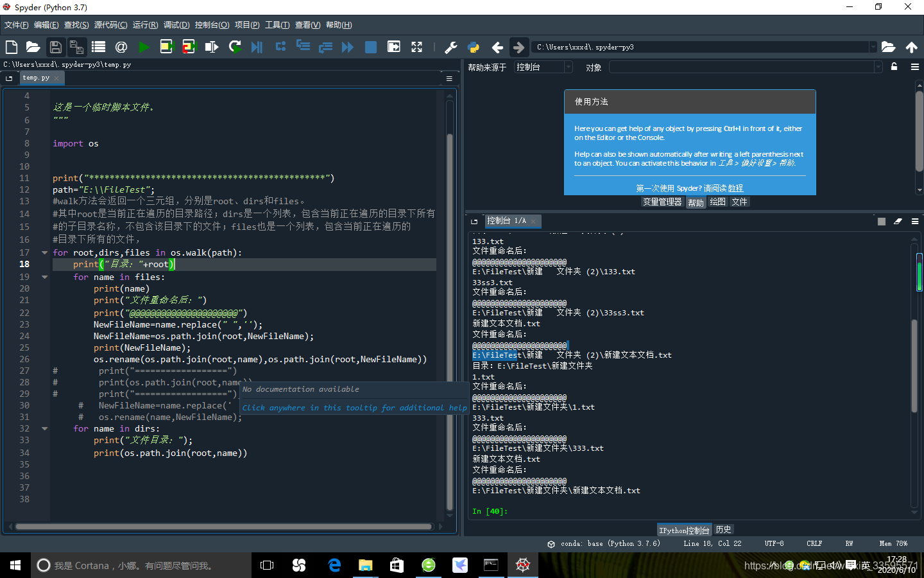Expand the 对象 object combo box dropdown
Viewport: 924px width, 578px height.
(878, 67)
